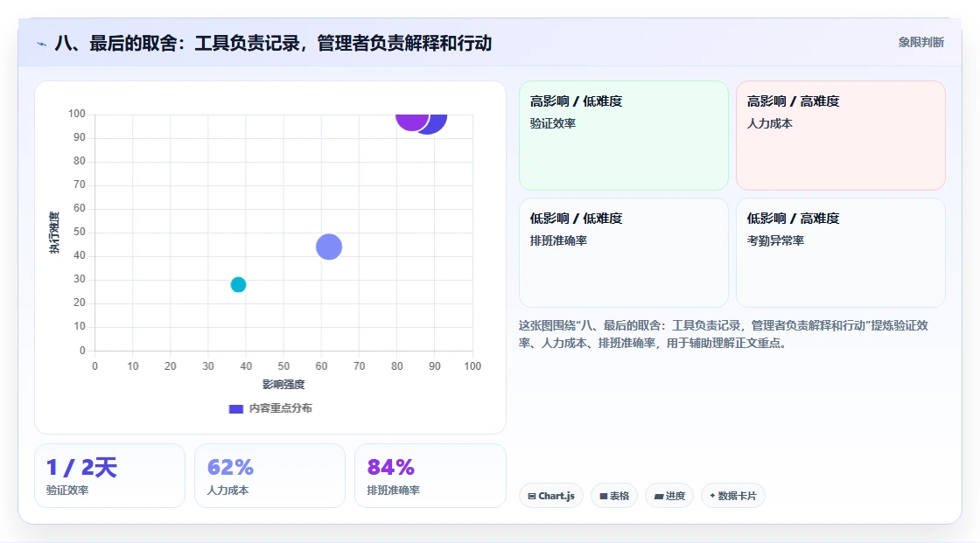Click the Chart.js tag chip
Image resolution: width=980 pixels, height=543 pixels.
coord(551,496)
